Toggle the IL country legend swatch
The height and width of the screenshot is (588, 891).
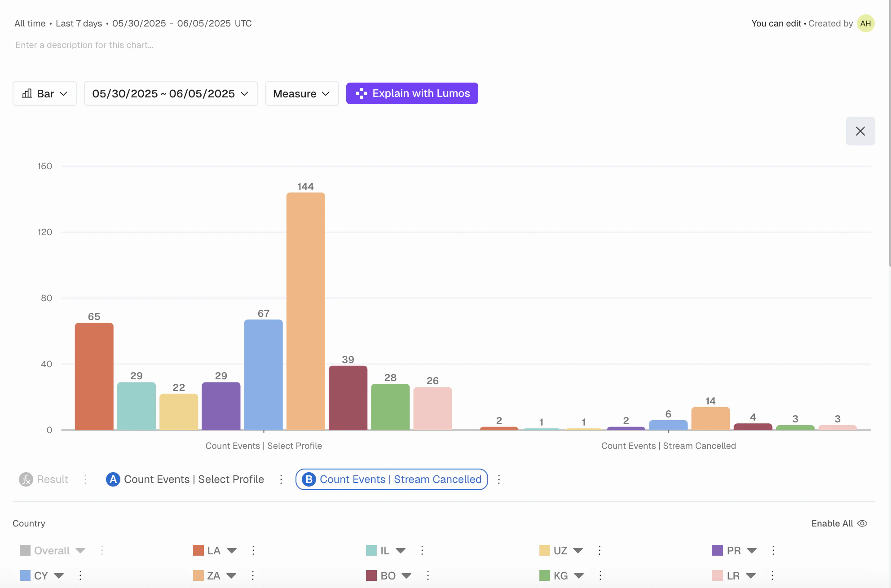[x=371, y=550]
